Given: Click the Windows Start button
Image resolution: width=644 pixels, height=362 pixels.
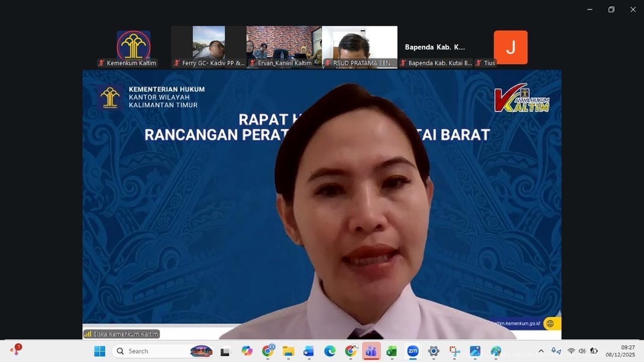Looking at the screenshot, I should tap(100, 351).
